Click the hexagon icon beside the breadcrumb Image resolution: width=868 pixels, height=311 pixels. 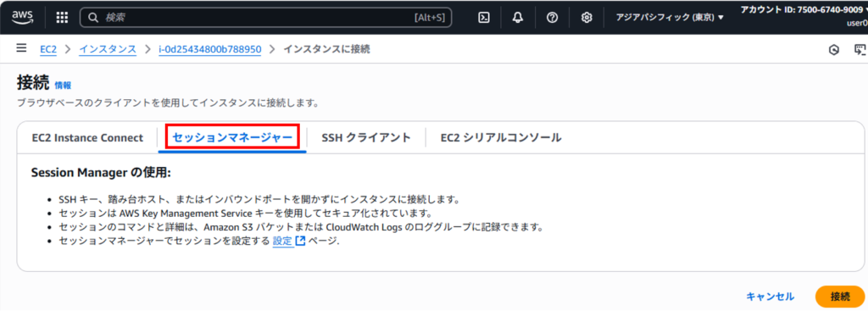[834, 50]
